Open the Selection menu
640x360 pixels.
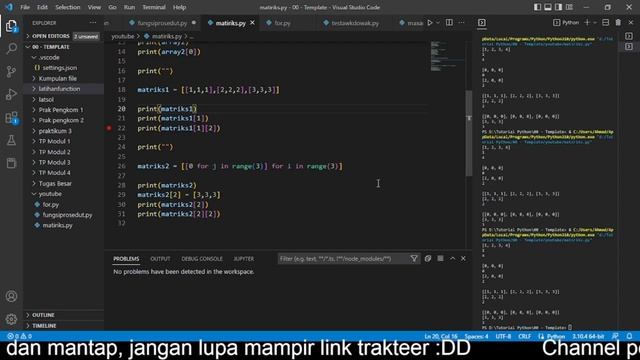tap(68, 7)
